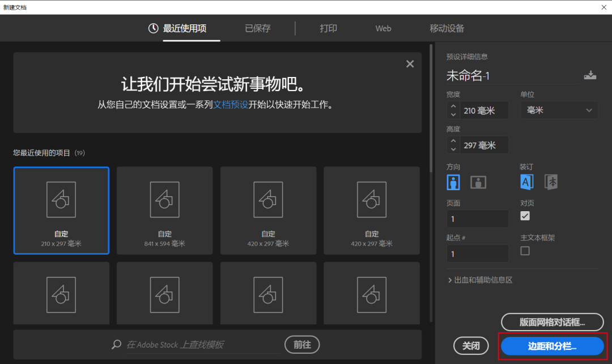Viewport: 612px width, 364px height.
Task: Select the 841 x 594 毫米 preset thumbnail
Action: (x=164, y=211)
